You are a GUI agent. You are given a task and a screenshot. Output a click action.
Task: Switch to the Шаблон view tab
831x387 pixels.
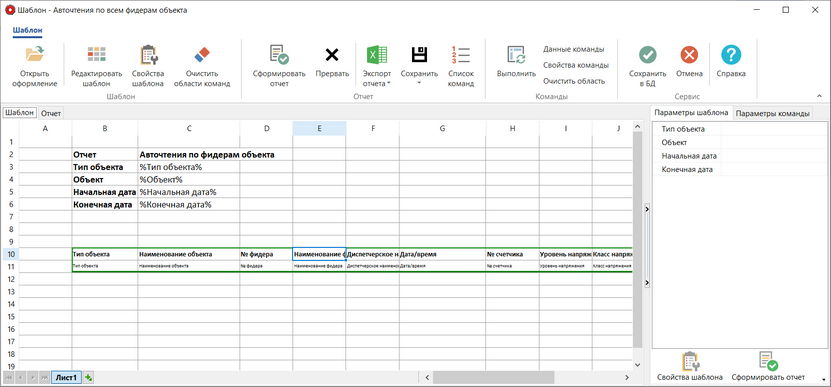click(20, 113)
